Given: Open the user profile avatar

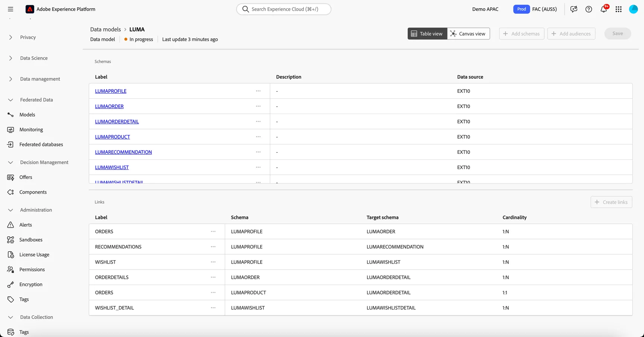Looking at the screenshot, I should click(633, 9).
